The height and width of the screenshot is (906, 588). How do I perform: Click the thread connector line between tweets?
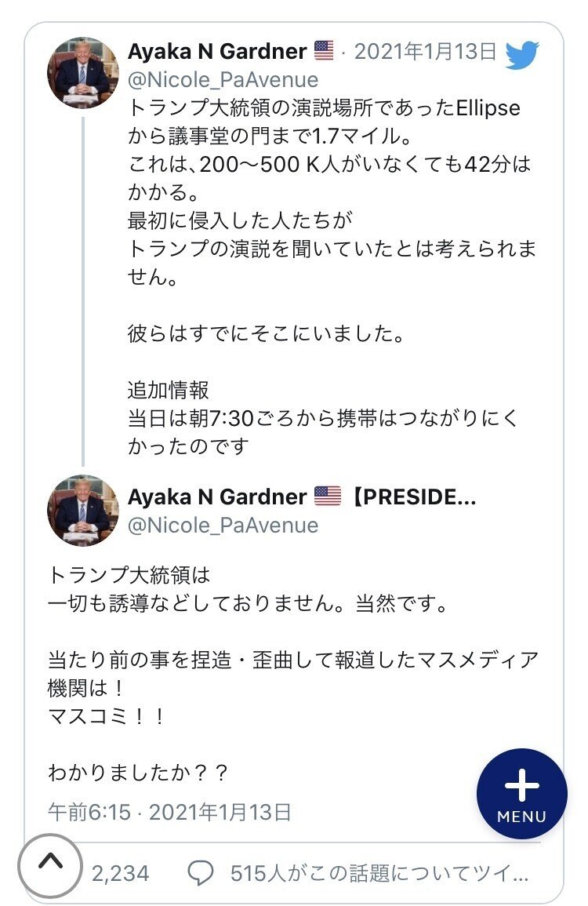(83, 292)
